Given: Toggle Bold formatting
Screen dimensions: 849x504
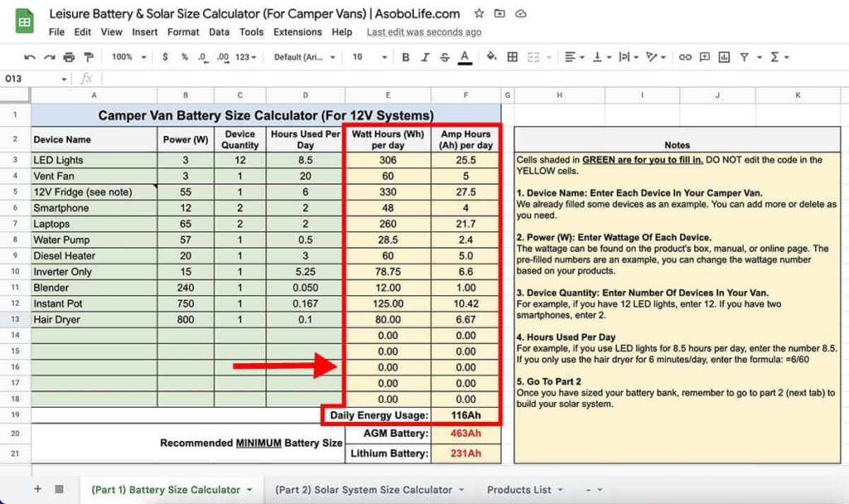Looking at the screenshot, I should (405, 57).
